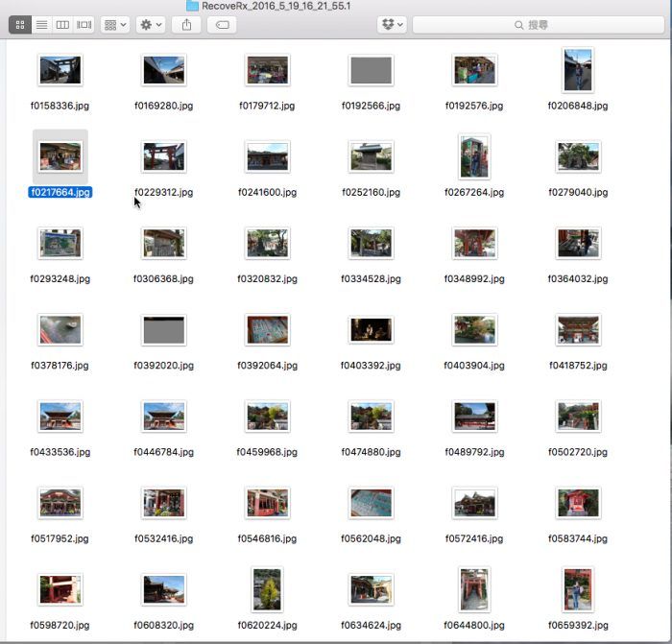The width and height of the screenshot is (672, 644).
Task: Click the Edit Tags toolbar button
Action: [x=222, y=25]
